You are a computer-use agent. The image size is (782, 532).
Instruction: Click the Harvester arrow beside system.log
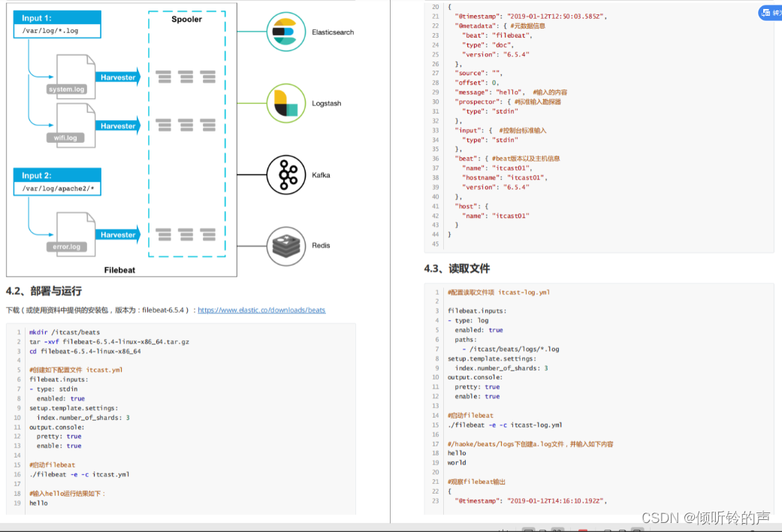pos(118,77)
